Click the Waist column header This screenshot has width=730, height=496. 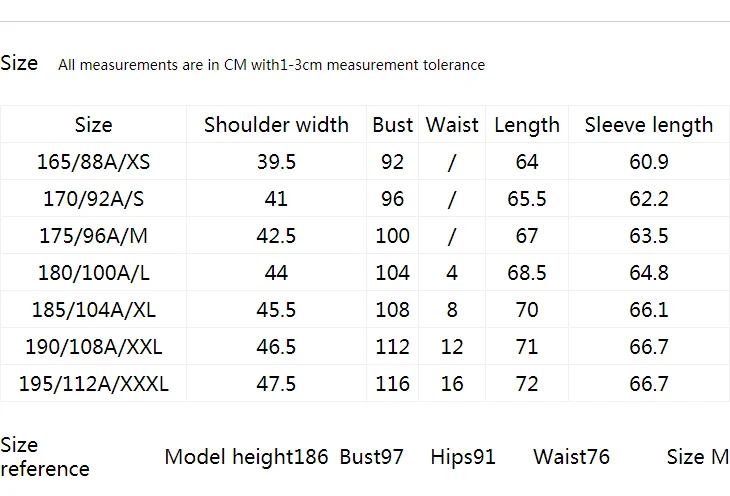[x=452, y=125]
